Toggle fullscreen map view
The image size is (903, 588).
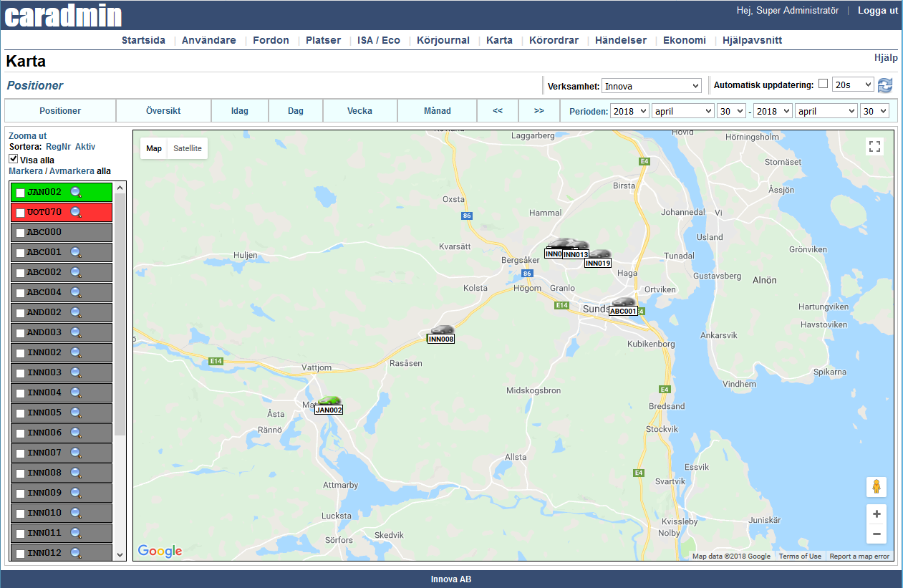pyautogui.click(x=874, y=147)
